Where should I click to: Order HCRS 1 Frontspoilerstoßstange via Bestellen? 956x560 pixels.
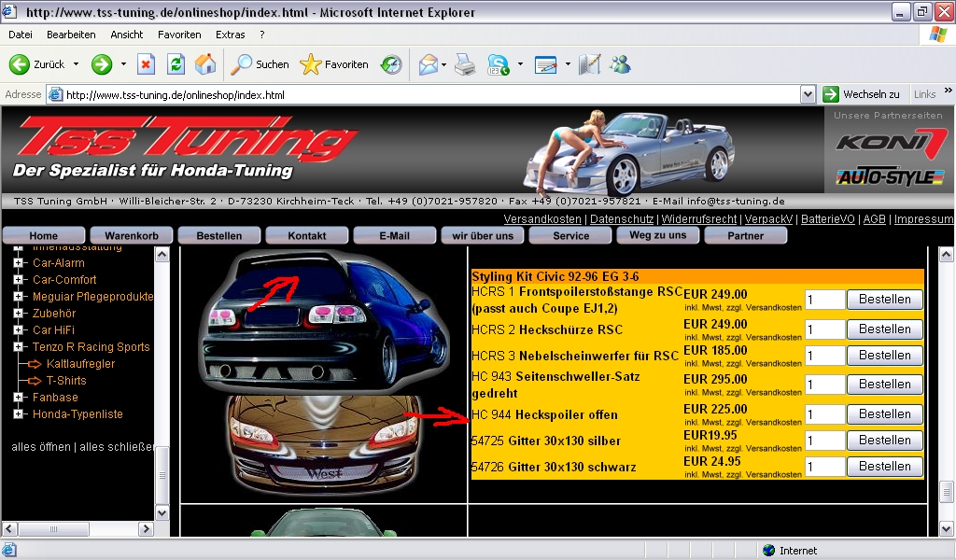(x=885, y=300)
